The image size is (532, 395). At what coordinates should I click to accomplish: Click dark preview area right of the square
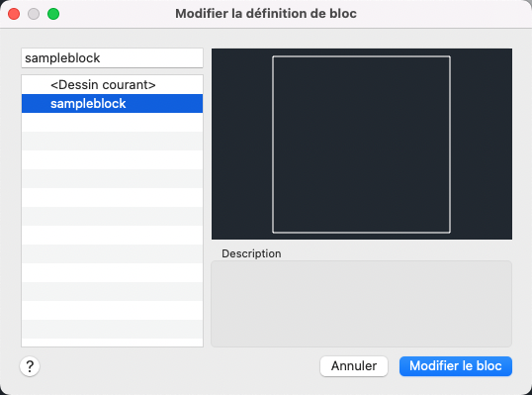pos(482,144)
